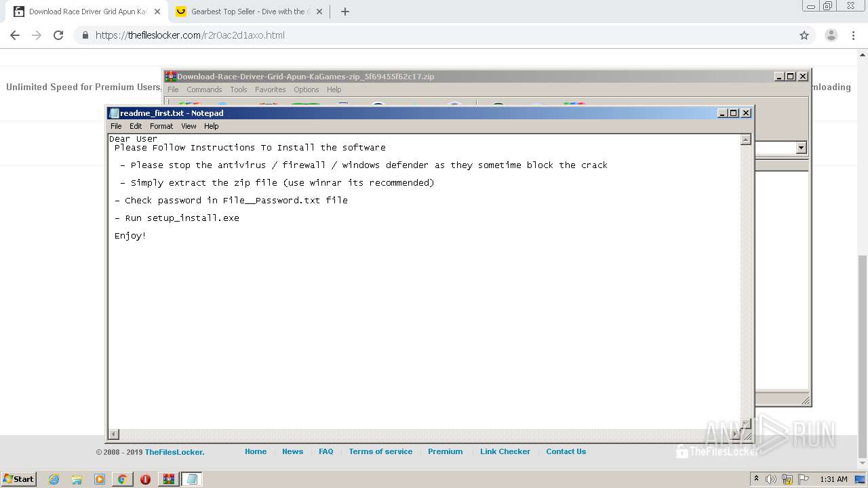The height and width of the screenshot is (488, 868).
Task: Open the Options menu in the WinRAR window
Action: 307,89
